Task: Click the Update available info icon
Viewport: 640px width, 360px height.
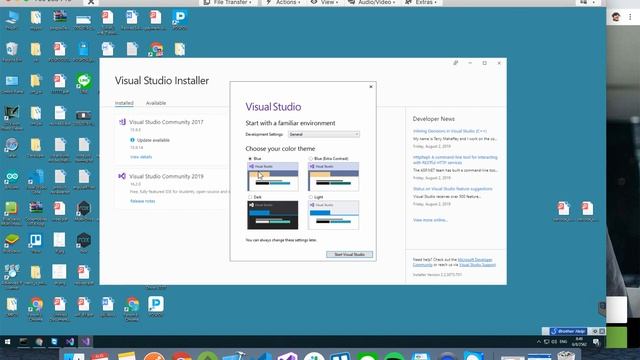Action: (x=132, y=140)
